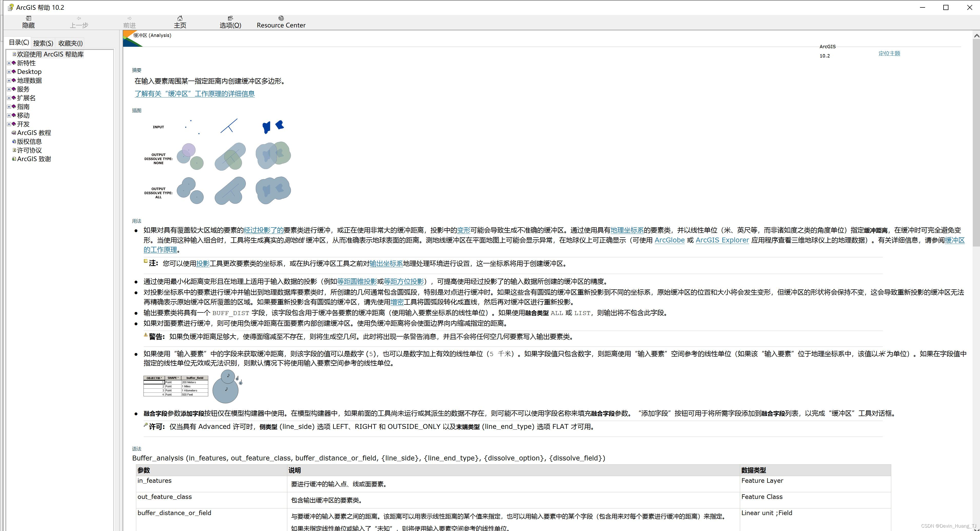Viewport: 980px width, 531px height.
Task: Switch to the 目录(C) tab
Action: (x=19, y=42)
